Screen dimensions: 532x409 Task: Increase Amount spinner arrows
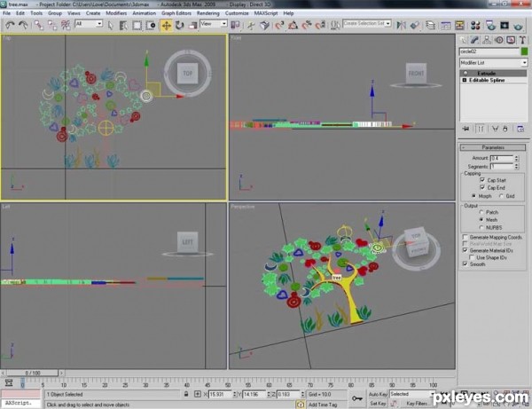pyautogui.click(x=516, y=158)
